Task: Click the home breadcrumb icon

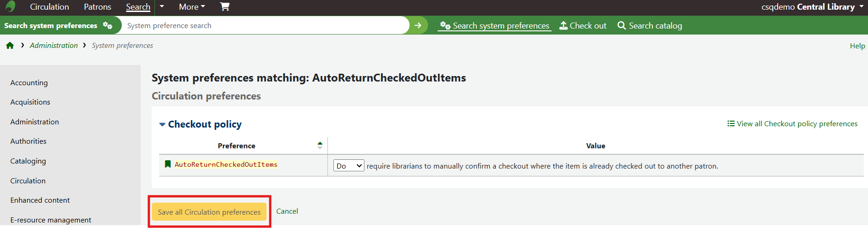Action: pyautogui.click(x=10, y=45)
